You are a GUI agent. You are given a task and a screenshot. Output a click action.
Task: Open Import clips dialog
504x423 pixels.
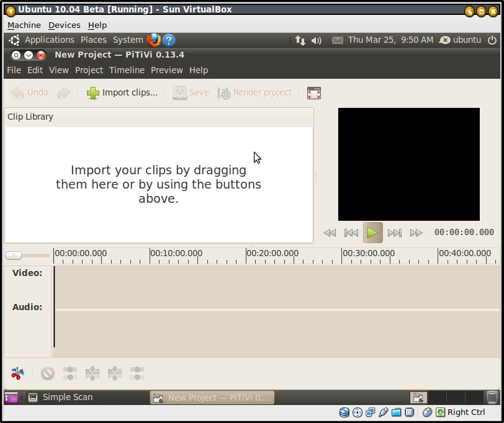pyautogui.click(x=122, y=93)
